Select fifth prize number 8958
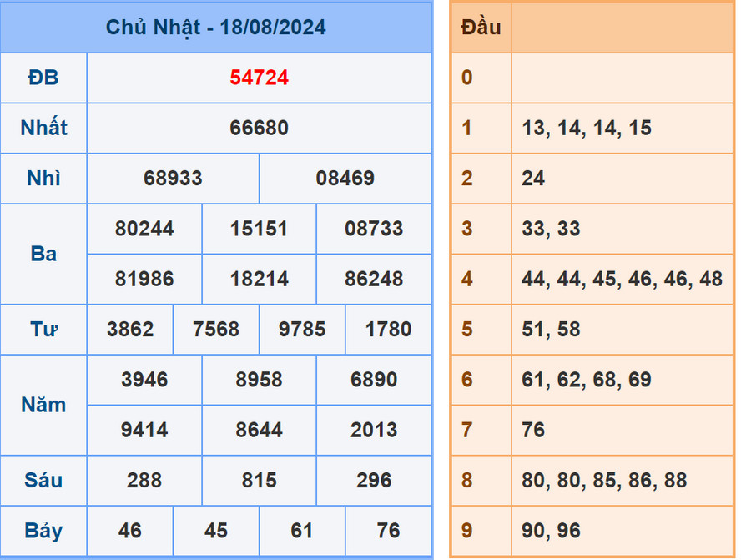 click(x=259, y=380)
